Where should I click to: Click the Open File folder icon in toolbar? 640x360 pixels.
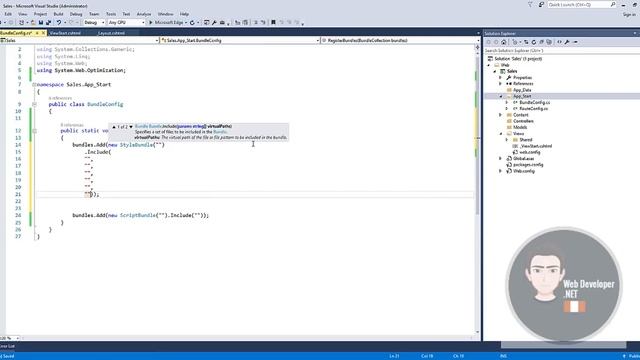(x=33, y=22)
